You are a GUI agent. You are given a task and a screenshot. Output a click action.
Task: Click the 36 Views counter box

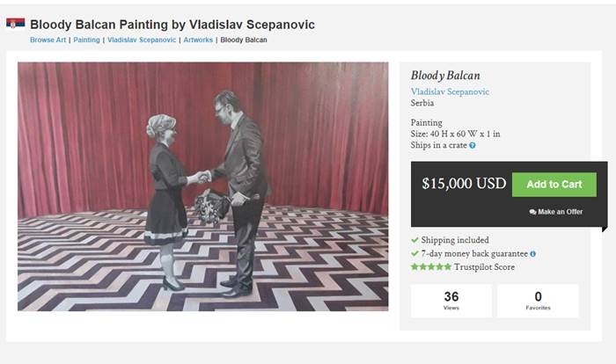(451, 301)
